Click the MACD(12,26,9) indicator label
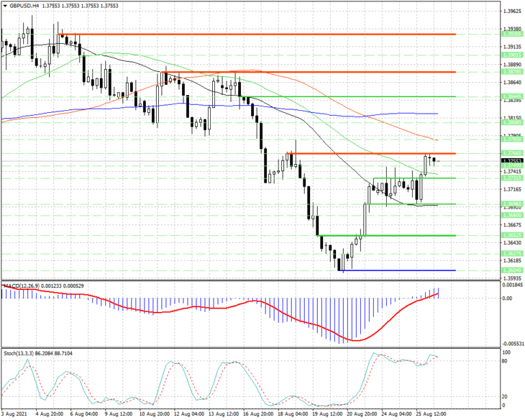 pos(22,286)
